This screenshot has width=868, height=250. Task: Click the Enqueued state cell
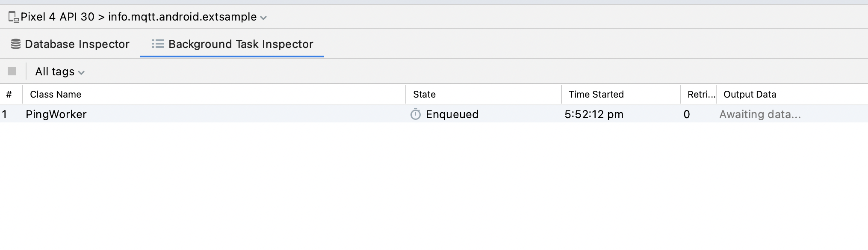point(452,114)
